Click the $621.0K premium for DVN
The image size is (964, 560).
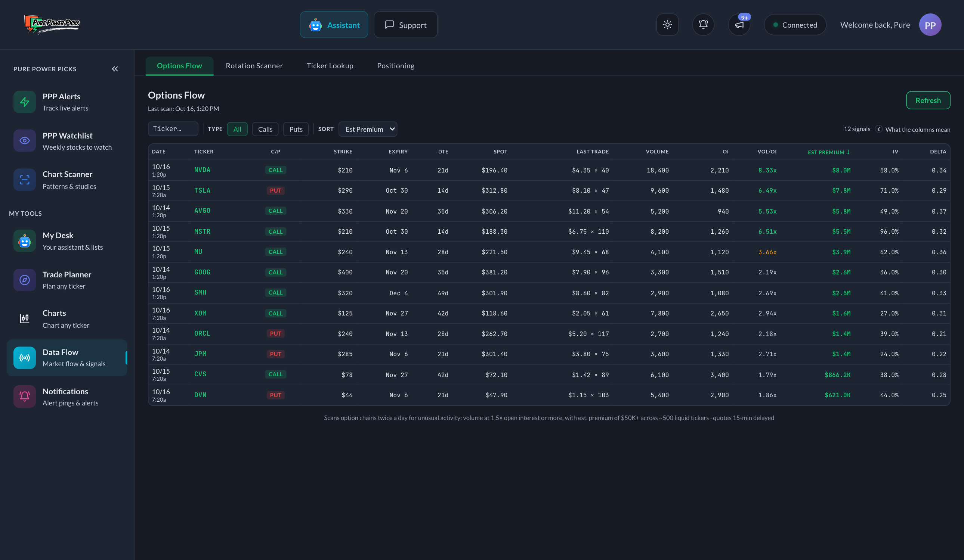(x=837, y=395)
